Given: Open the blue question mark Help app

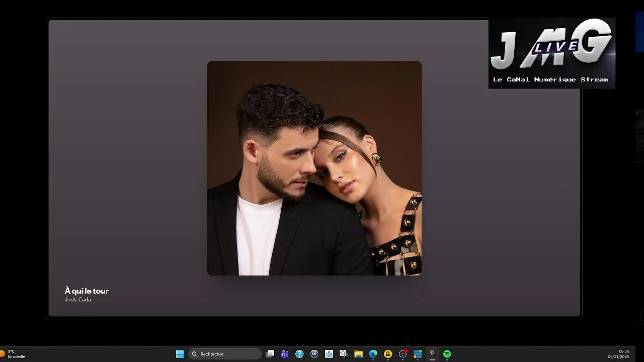Looking at the screenshot, I should point(299,354).
